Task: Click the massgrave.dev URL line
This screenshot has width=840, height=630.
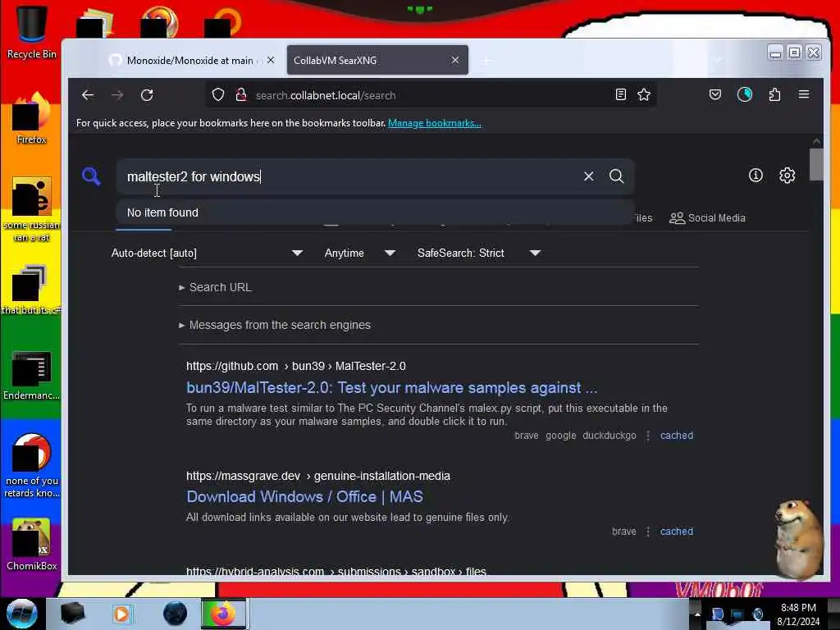Action: click(318, 477)
